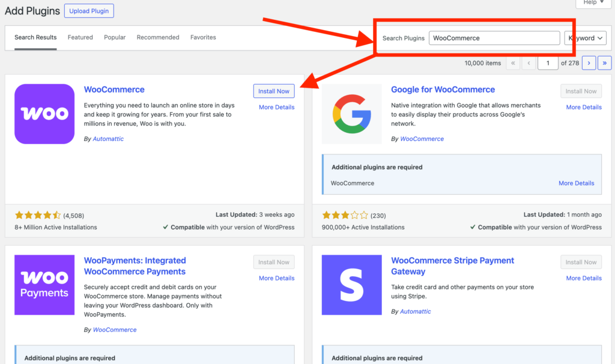Open WooCommerce Stripe Payment Gateway title
This screenshot has height=364, width=615.
click(x=453, y=266)
